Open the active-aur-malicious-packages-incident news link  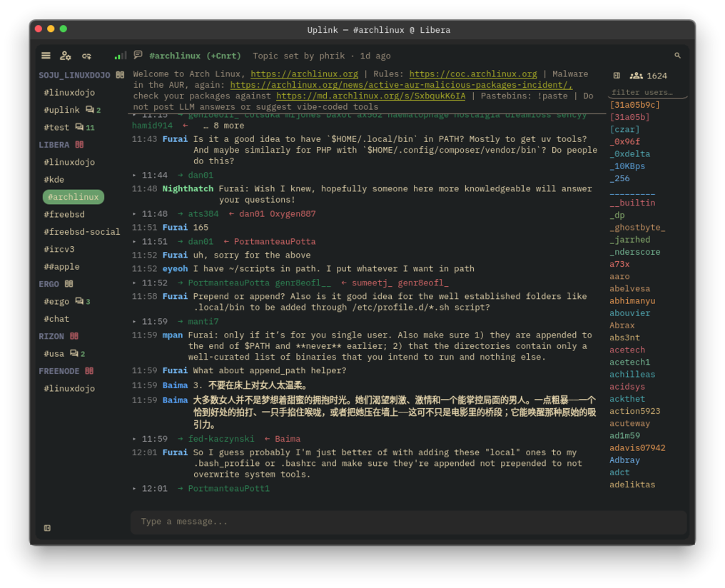coord(401,85)
